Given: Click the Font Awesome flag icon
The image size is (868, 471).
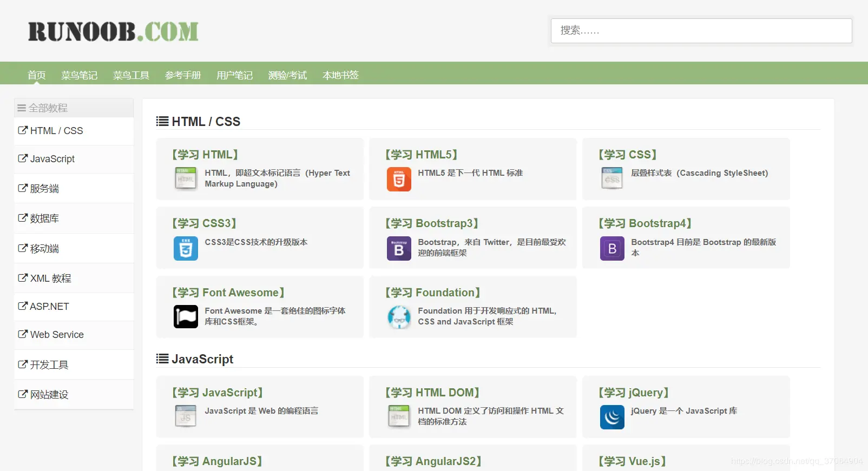Looking at the screenshot, I should [186, 317].
